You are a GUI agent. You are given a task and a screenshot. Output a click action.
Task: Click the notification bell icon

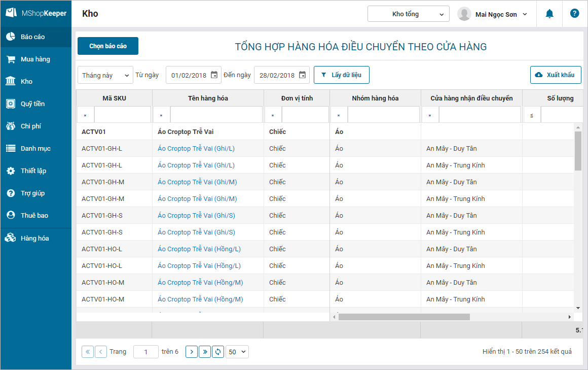[549, 14]
